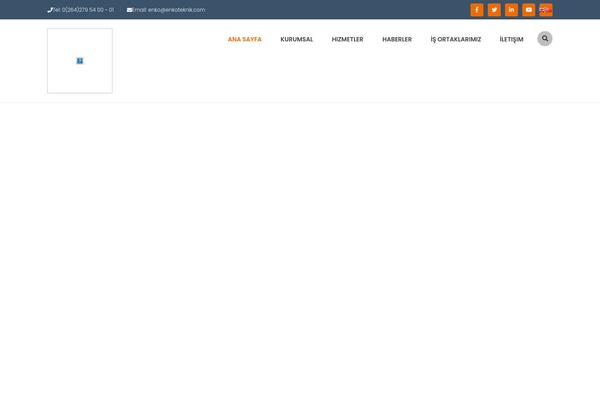Open the İLETİŞİM menu
This screenshot has height=400, width=600.
[x=511, y=39]
